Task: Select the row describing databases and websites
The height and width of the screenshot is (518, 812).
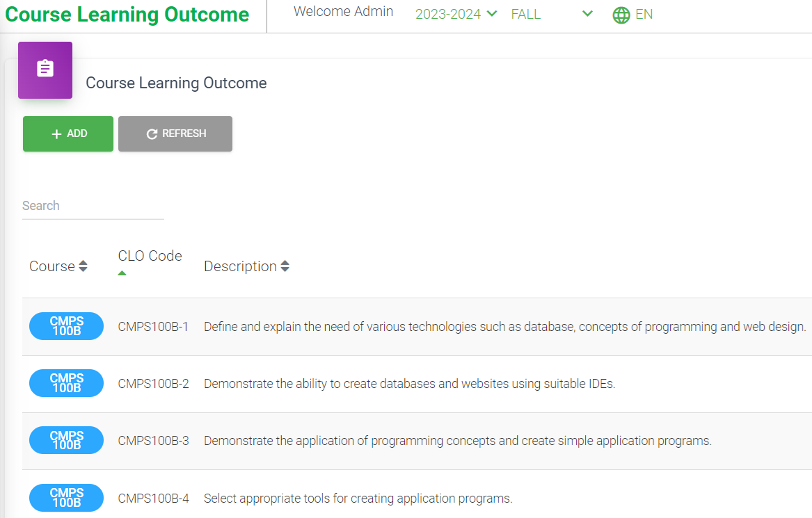Action: [x=409, y=383]
